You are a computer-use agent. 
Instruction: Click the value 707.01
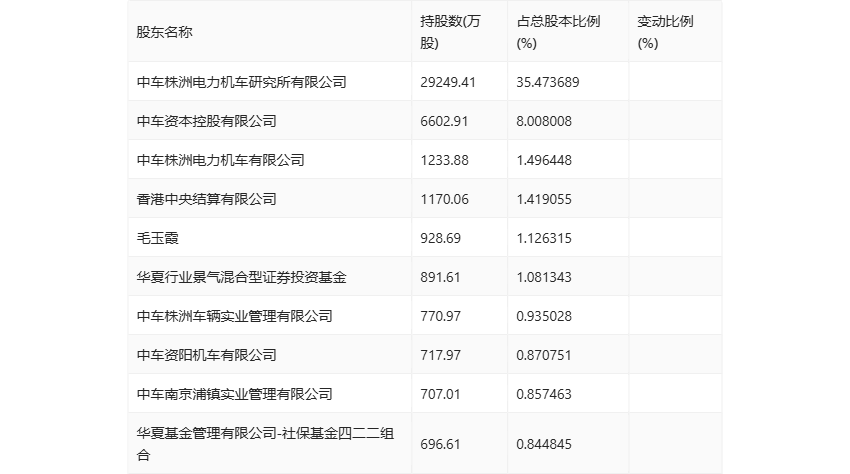tap(440, 394)
